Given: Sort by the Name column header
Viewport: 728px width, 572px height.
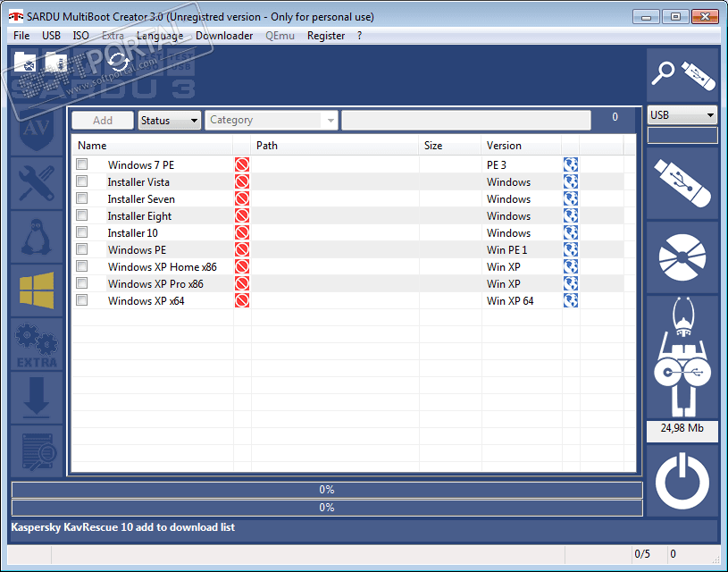Looking at the screenshot, I should (152, 146).
